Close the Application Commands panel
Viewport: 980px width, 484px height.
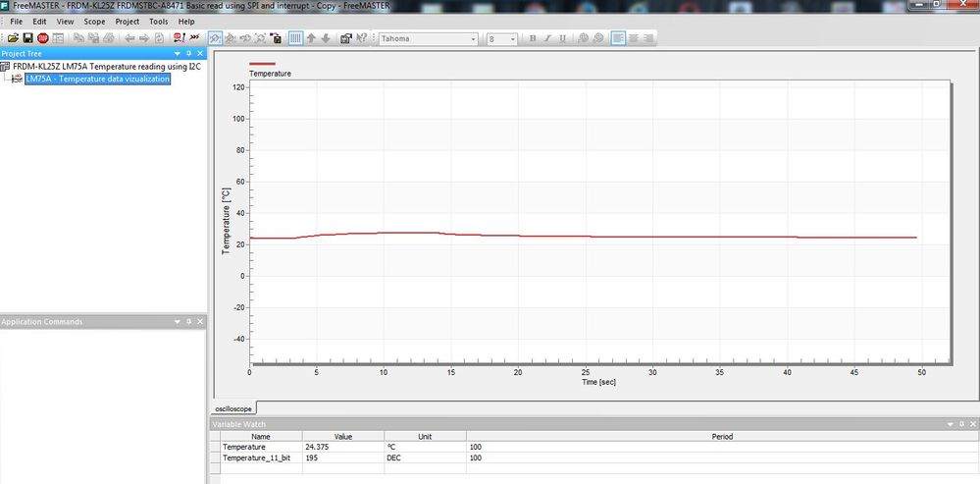pyautogui.click(x=200, y=321)
